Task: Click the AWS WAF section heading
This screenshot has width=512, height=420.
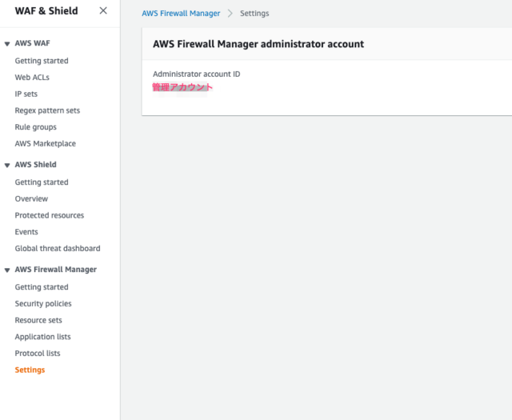Action: click(32, 43)
